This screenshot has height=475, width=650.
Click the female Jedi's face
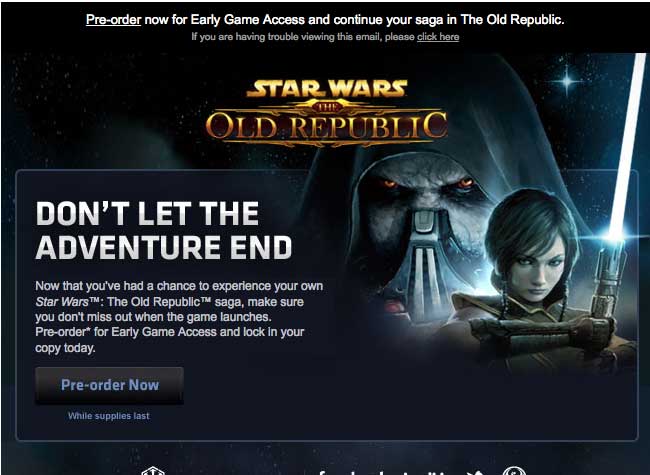coord(539,265)
